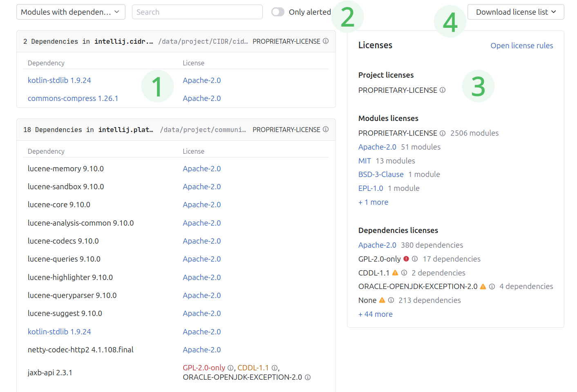Screen dimensions: 577x392
Task: Open the Modules with dependencies dropdown
Action: (x=71, y=12)
